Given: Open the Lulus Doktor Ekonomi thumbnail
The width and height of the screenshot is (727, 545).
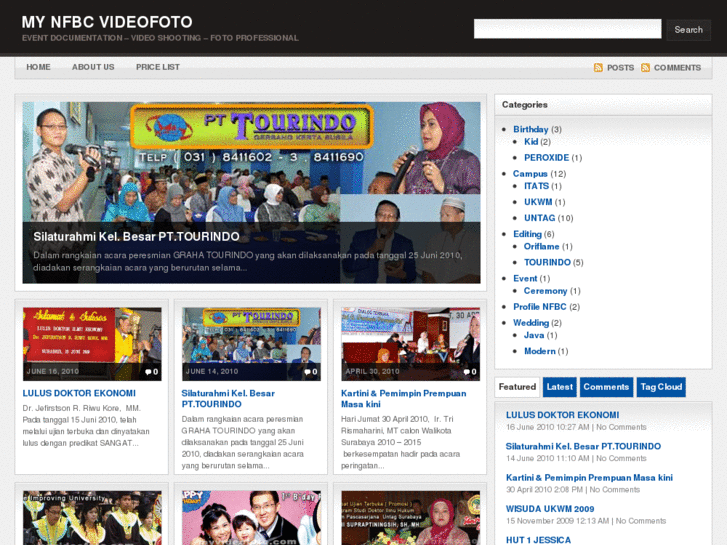Looking at the screenshot, I should click(x=92, y=344).
